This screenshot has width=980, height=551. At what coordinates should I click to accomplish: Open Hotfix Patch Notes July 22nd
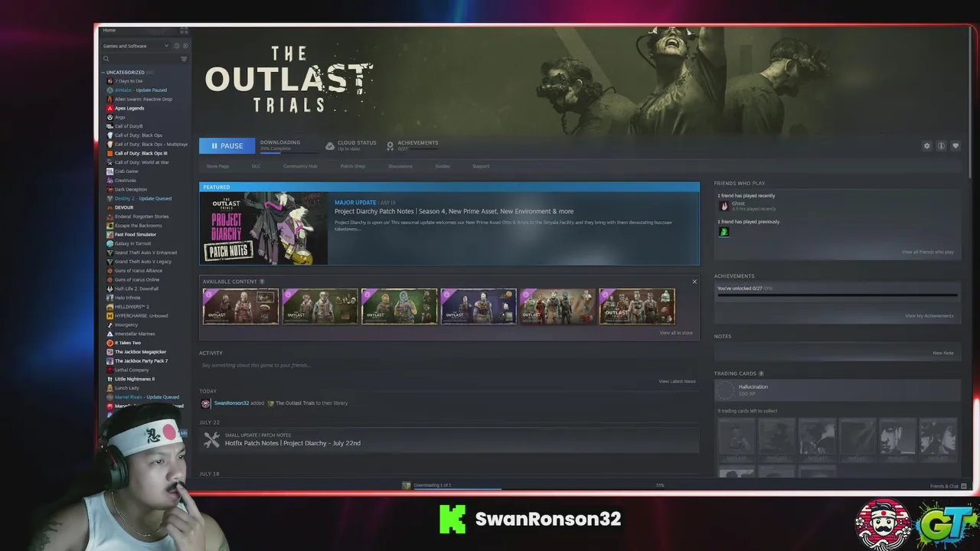coord(292,443)
